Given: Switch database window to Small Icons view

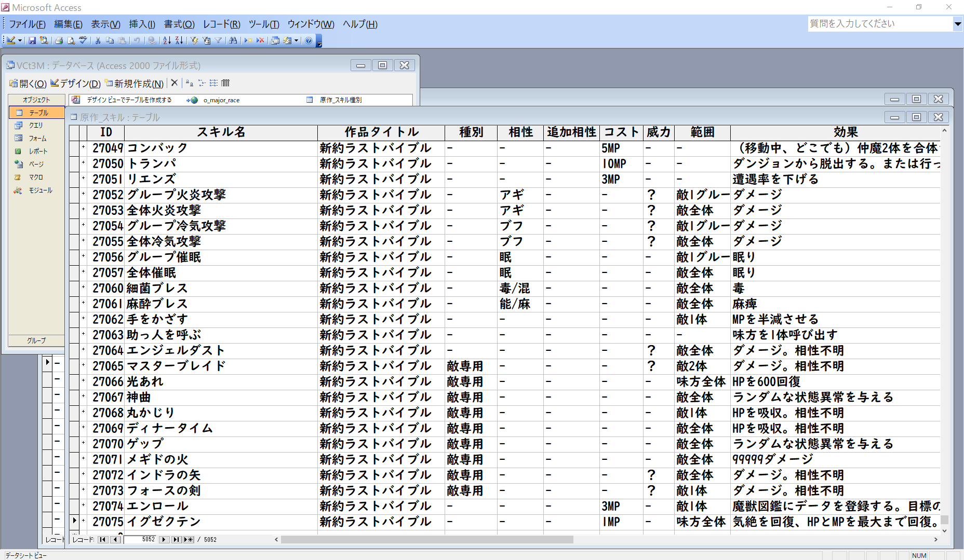Looking at the screenshot, I should coord(202,83).
